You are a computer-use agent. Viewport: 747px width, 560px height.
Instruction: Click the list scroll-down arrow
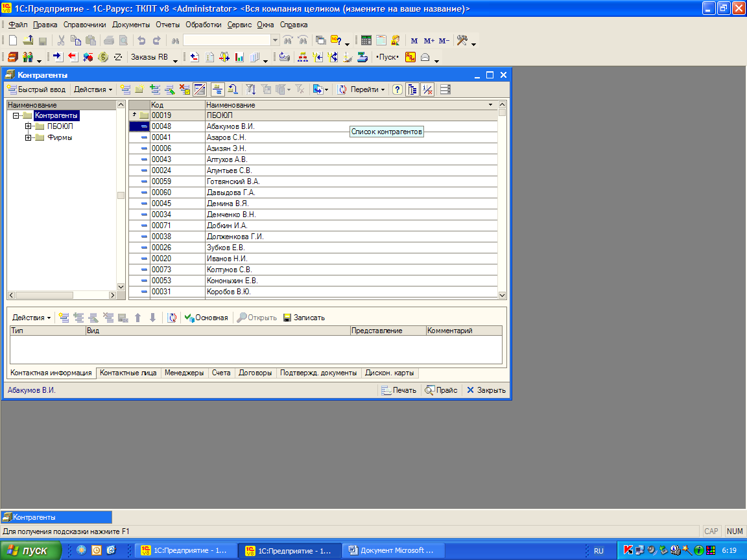click(x=502, y=296)
